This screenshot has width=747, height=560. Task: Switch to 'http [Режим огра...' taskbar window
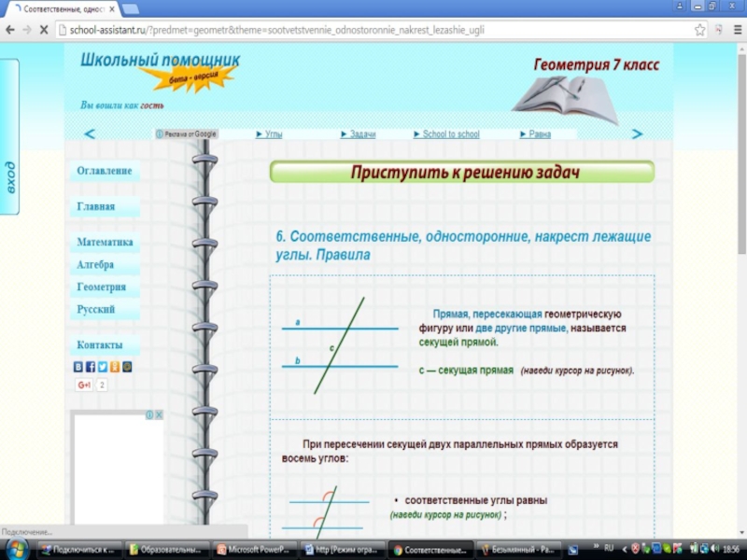coord(342,550)
